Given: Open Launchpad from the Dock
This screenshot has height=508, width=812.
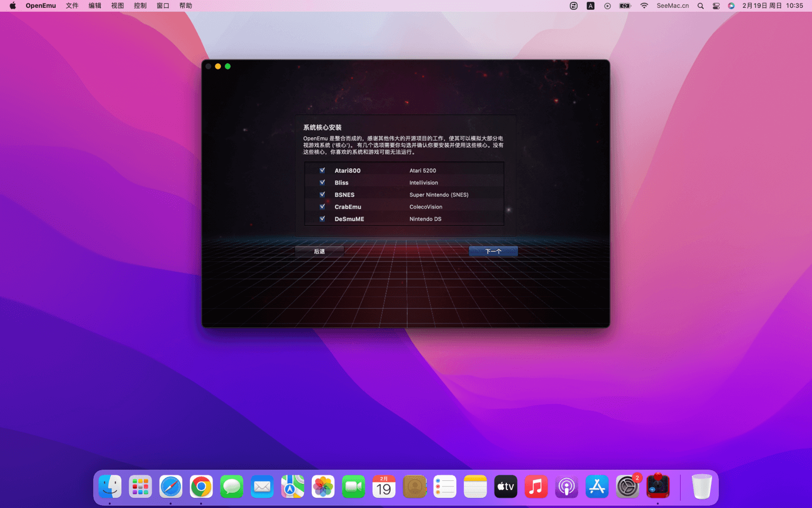Looking at the screenshot, I should 140,487.
